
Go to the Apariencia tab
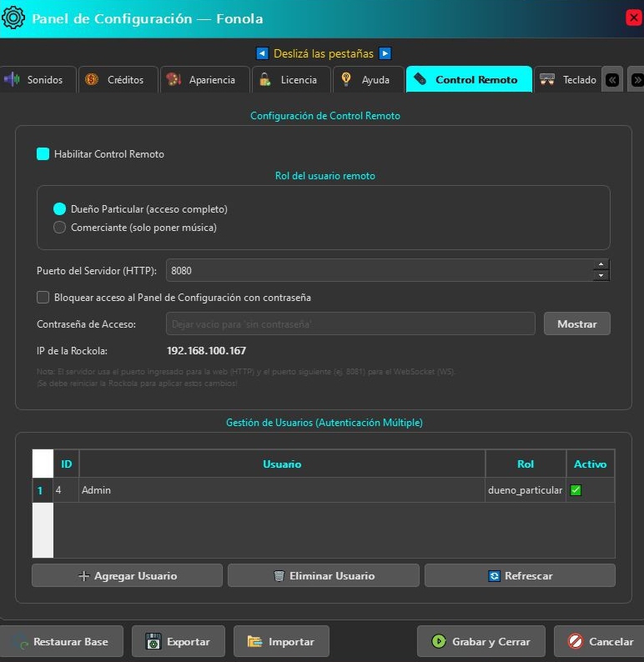click(205, 79)
